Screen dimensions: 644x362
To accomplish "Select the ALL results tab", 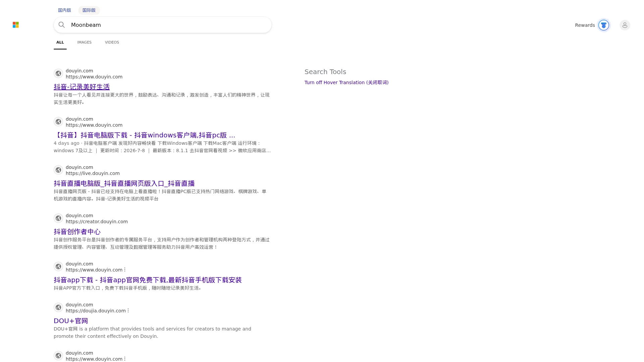I will (x=60, y=43).
